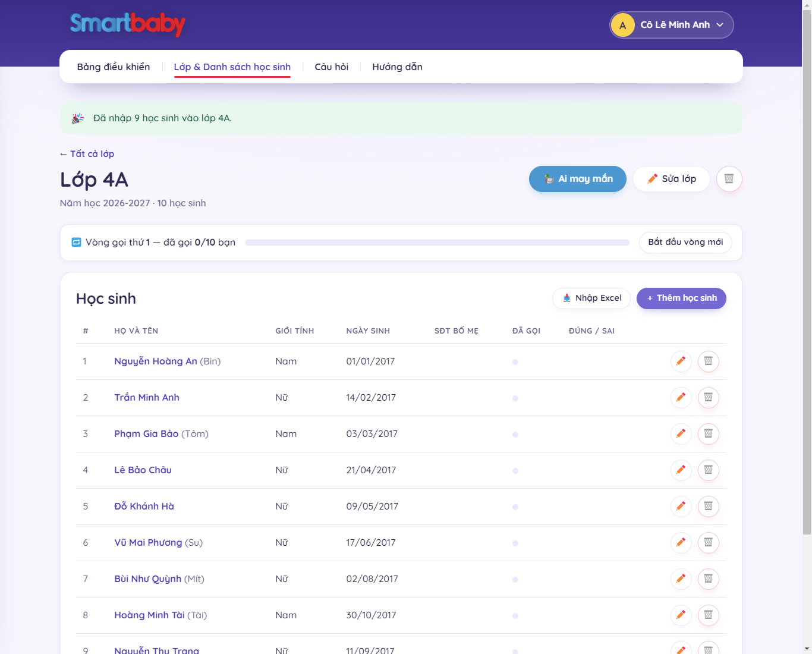Click the Smartbaby logo
This screenshot has height=654, width=812.
click(x=128, y=24)
